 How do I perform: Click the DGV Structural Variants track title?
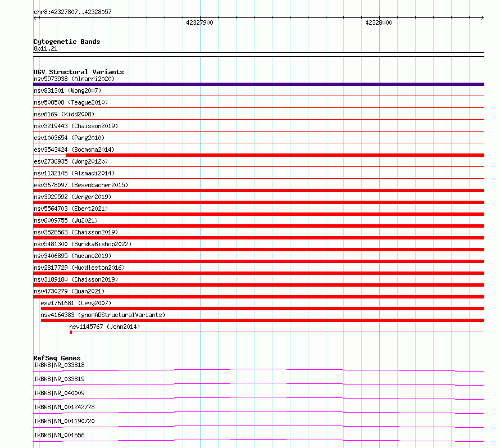[x=79, y=72]
